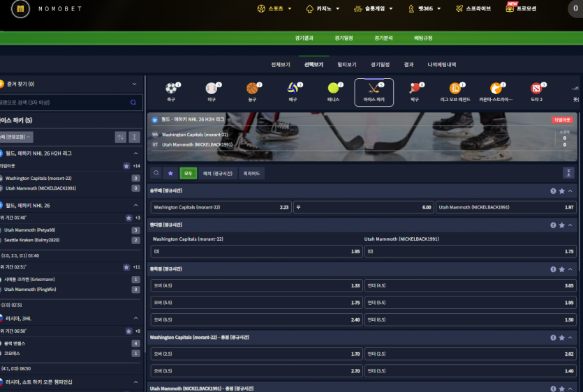
Task: Bet on 오버 (5.5) at 1.75
Action: 256,303
